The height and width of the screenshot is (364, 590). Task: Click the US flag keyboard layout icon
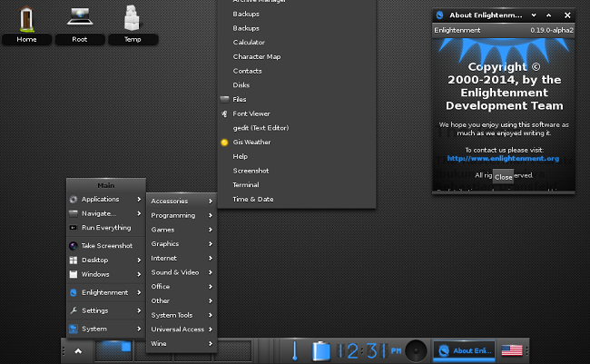pyautogui.click(x=512, y=350)
